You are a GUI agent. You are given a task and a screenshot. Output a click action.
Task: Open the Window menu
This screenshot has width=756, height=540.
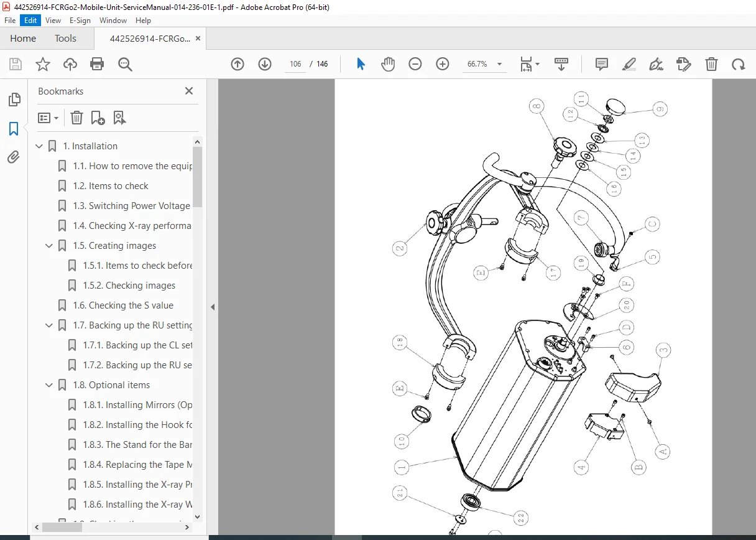tap(113, 21)
